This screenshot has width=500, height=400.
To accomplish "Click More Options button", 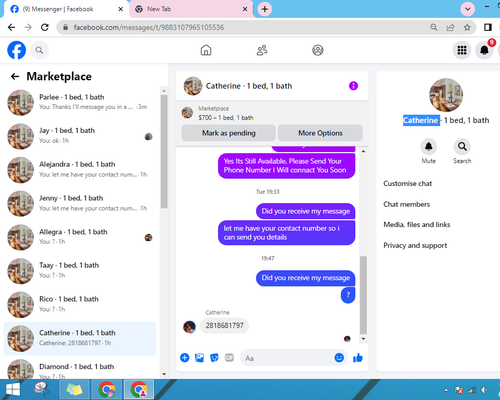I will coord(320,133).
